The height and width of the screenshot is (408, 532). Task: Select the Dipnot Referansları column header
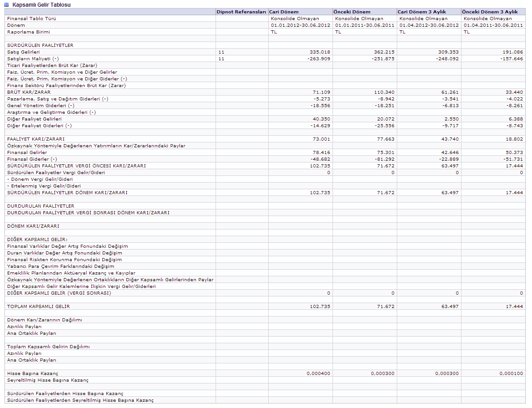(241, 12)
